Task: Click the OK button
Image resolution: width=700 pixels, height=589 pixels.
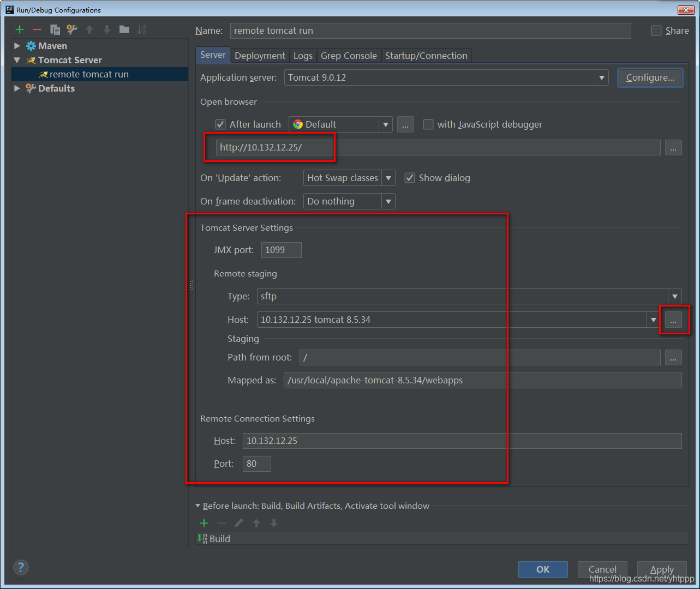Action: [x=543, y=569]
